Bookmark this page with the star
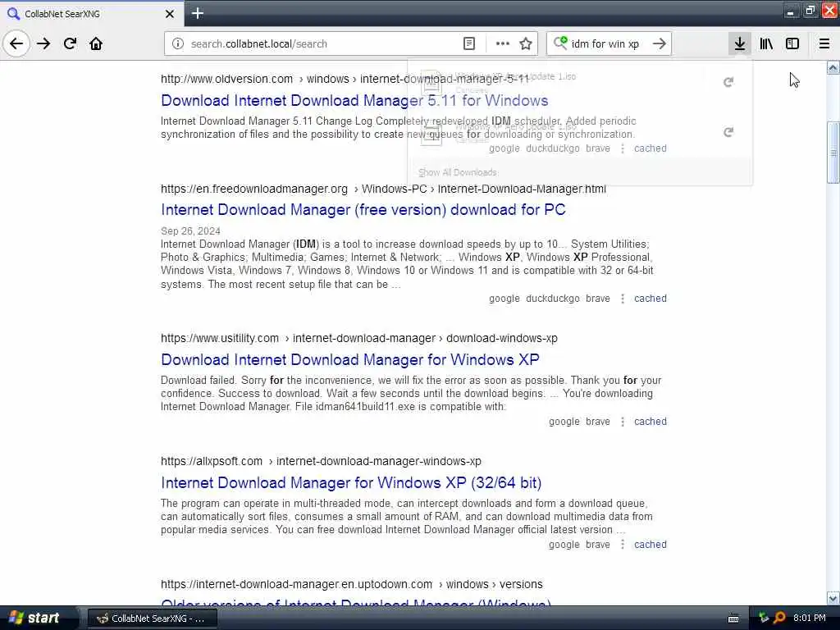The image size is (840, 630). pyautogui.click(x=526, y=44)
